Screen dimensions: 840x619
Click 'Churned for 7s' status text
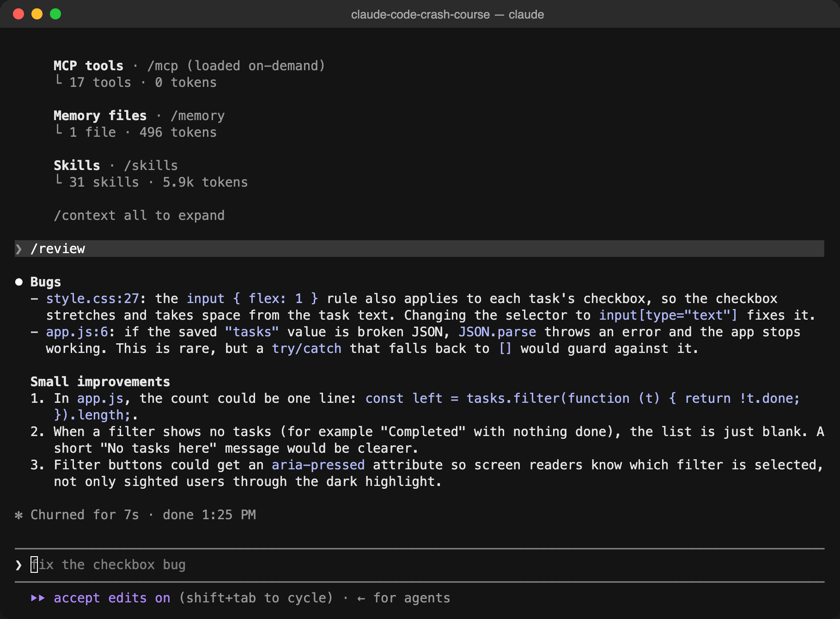point(85,515)
